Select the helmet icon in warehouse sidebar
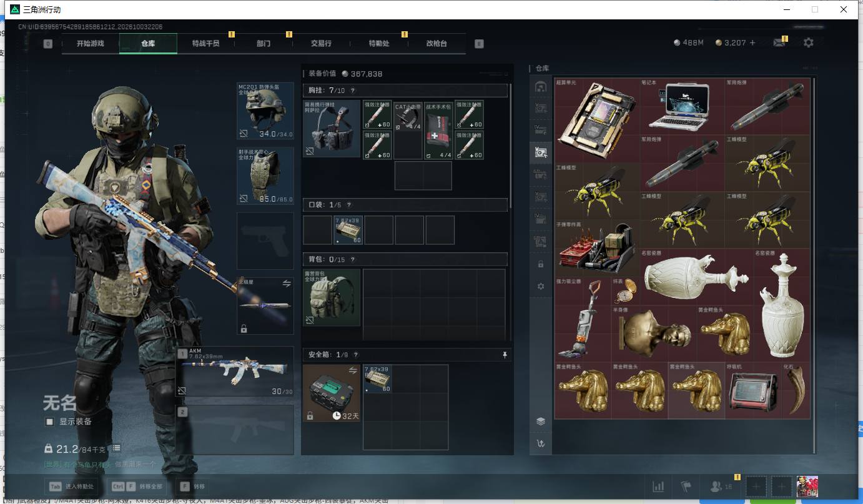This screenshot has height=504, width=863. [541, 87]
